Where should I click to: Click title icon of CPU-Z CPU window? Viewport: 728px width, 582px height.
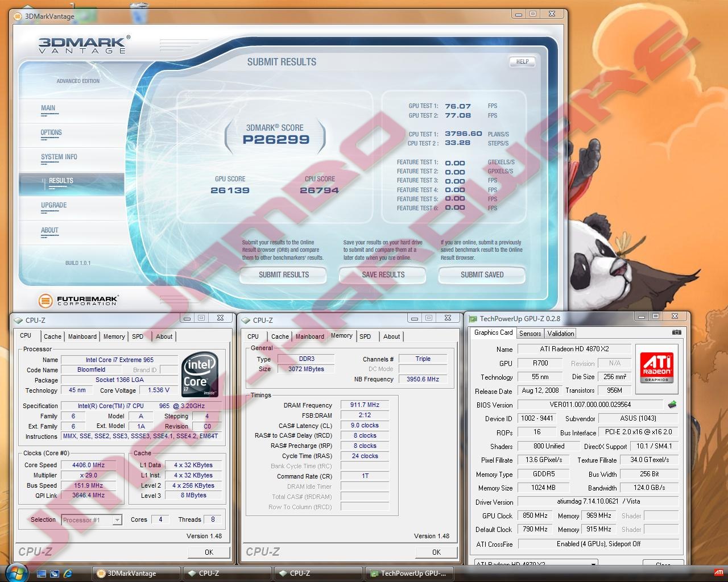pos(19,320)
